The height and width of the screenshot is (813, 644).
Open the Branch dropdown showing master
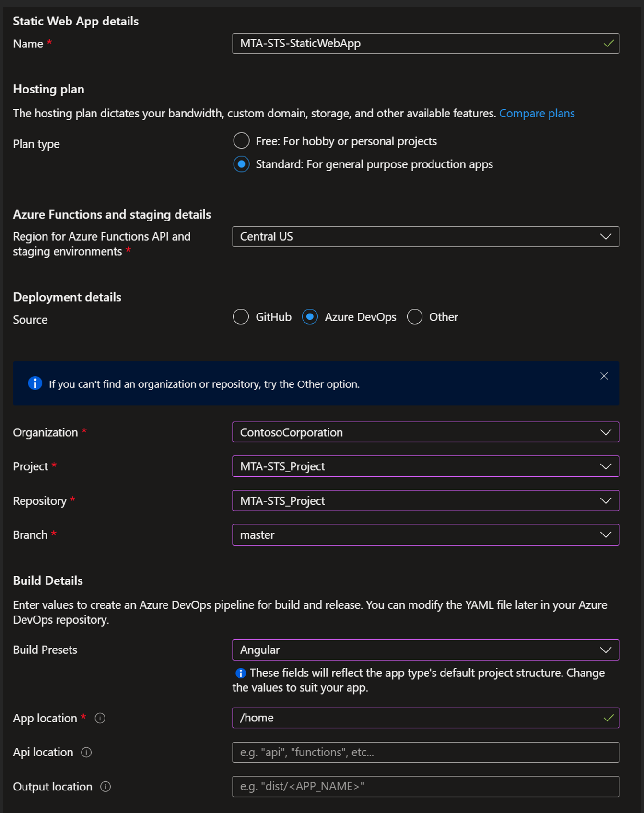(425, 534)
